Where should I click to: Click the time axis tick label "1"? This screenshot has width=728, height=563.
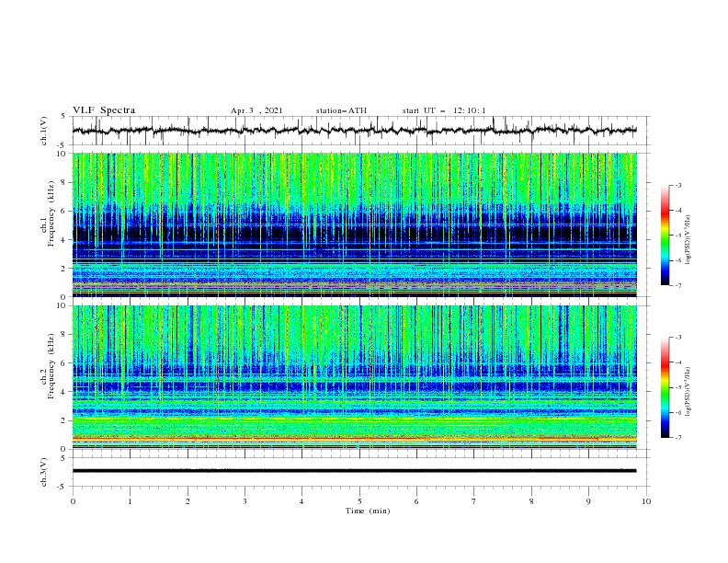(x=130, y=501)
